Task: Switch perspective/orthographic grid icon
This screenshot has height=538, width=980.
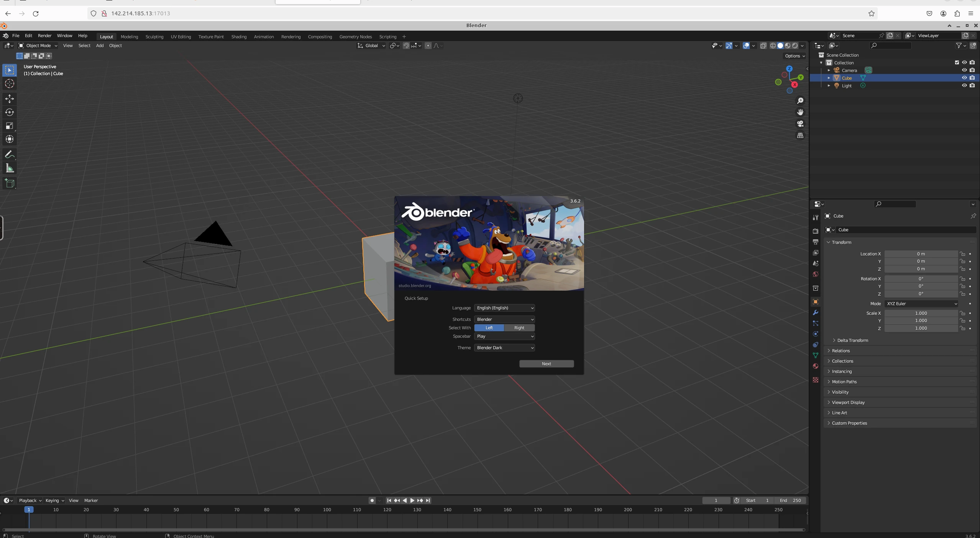Action: tap(800, 136)
